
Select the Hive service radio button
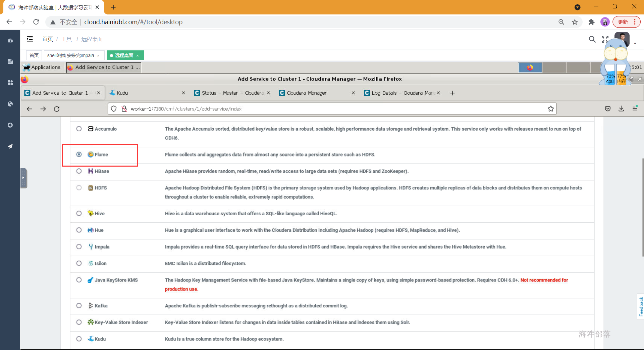click(x=79, y=213)
